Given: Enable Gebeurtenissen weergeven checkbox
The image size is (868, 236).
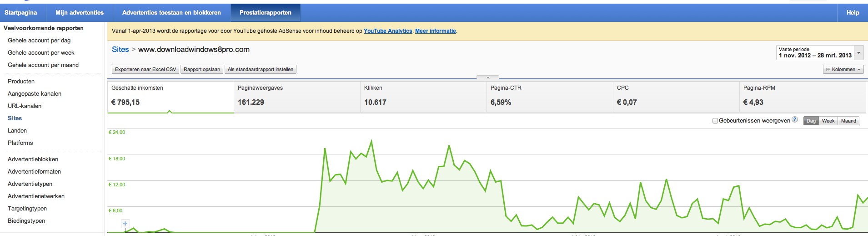Looking at the screenshot, I should pos(715,121).
